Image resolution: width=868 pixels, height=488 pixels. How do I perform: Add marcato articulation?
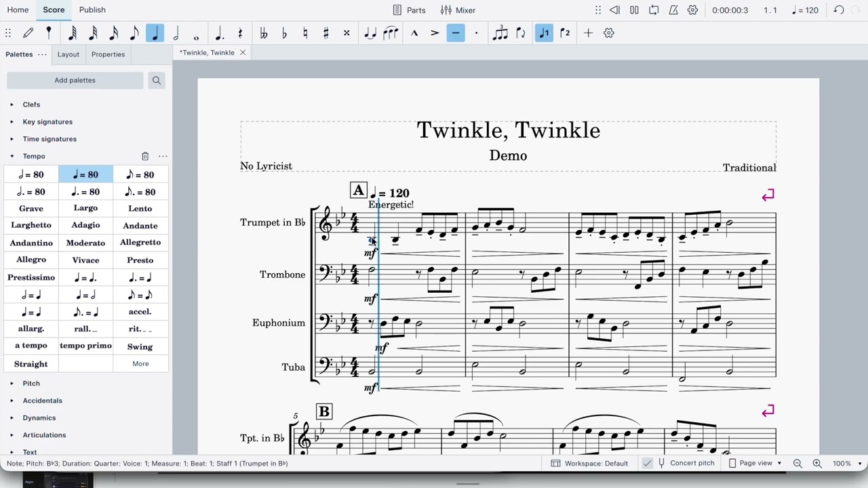414,33
